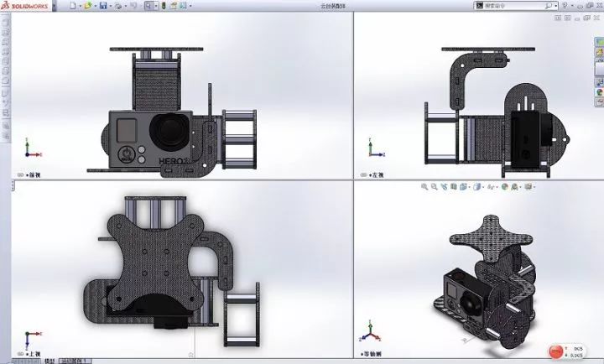The height and width of the screenshot is (364, 604).
Task: Click Section View in viewport toolbar
Action: tap(454, 187)
